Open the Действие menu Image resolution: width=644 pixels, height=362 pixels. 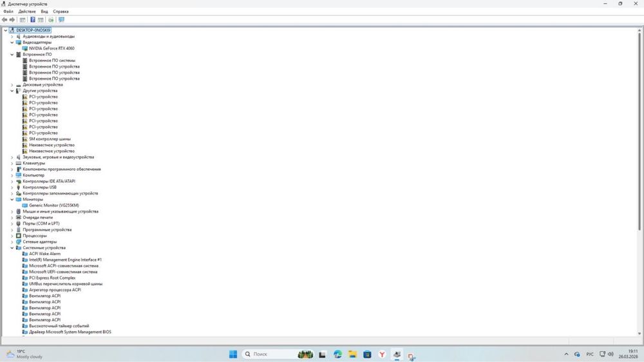tap(27, 12)
